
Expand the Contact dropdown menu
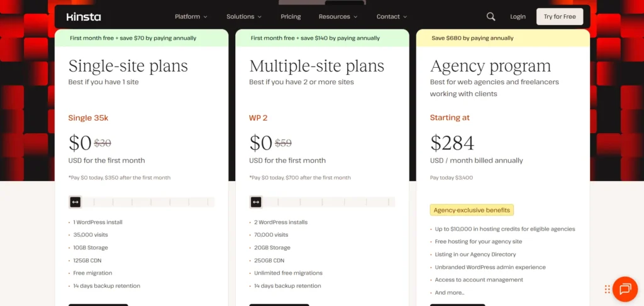pos(391,16)
